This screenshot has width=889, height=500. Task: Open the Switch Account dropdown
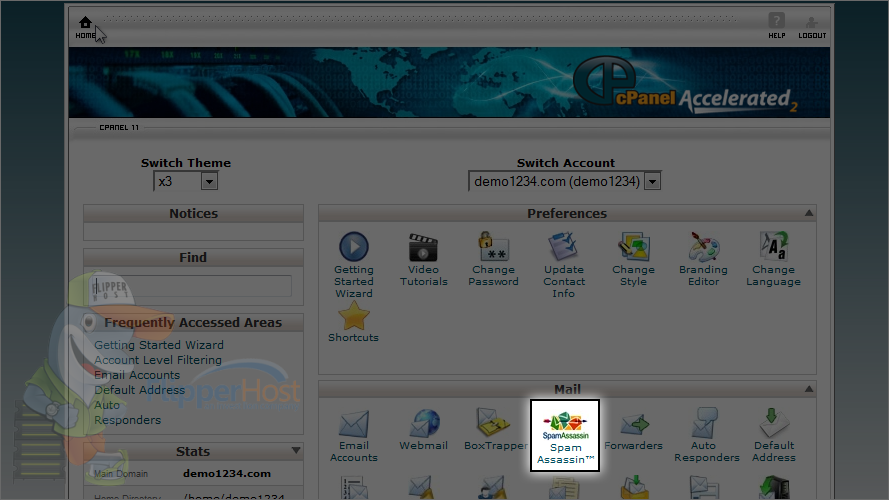(x=565, y=181)
